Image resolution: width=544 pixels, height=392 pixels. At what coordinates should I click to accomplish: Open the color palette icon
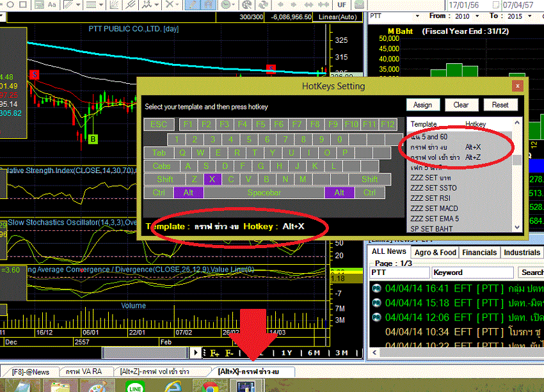coord(247,4)
